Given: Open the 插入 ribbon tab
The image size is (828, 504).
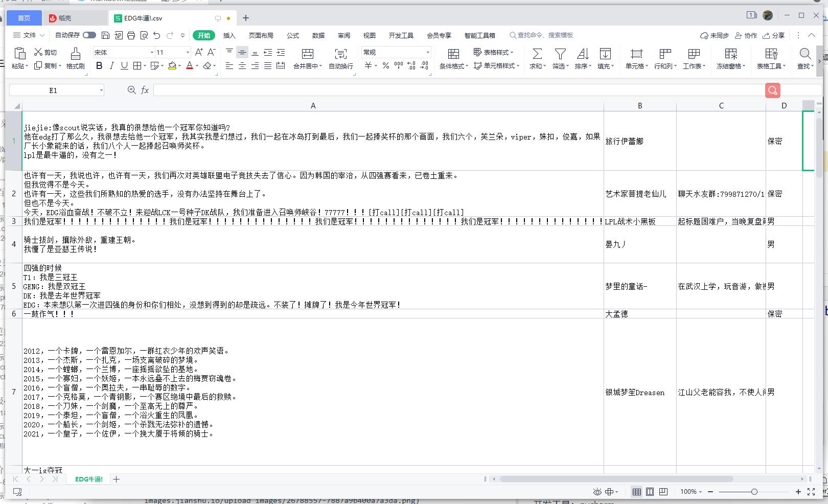Looking at the screenshot, I should [229, 35].
